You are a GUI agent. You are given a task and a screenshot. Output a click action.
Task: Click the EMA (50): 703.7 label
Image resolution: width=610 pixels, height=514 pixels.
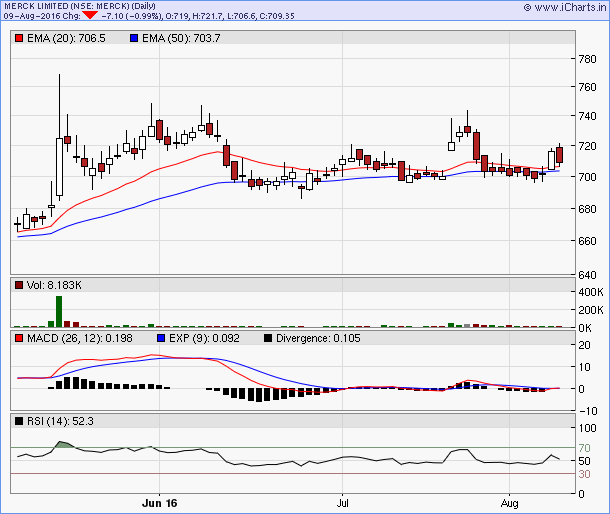pyautogui.click(x=181, y=39)
